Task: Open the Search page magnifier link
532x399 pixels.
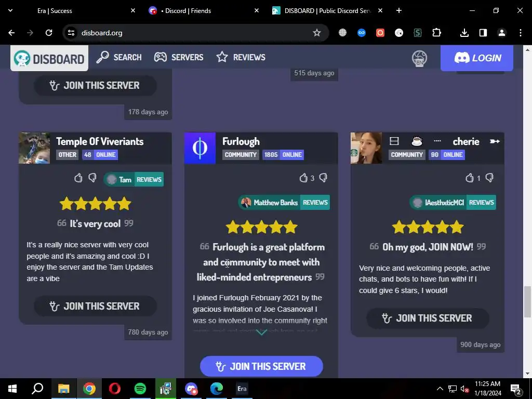Action: click(119, 57)
